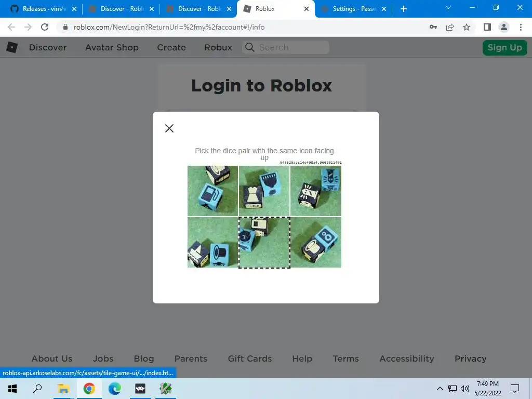Bookmark this page with the star
Viewport: 532px width, 399px height.
click(467, 27)
